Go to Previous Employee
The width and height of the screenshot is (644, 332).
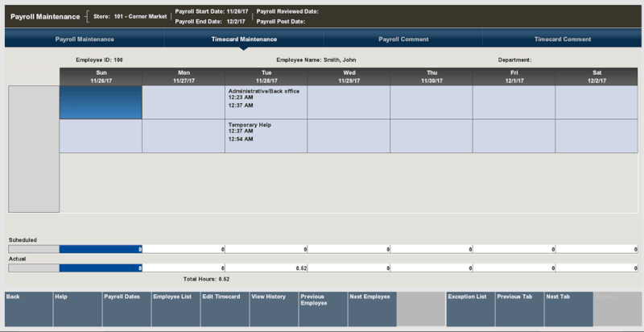(x=324, y=309)
